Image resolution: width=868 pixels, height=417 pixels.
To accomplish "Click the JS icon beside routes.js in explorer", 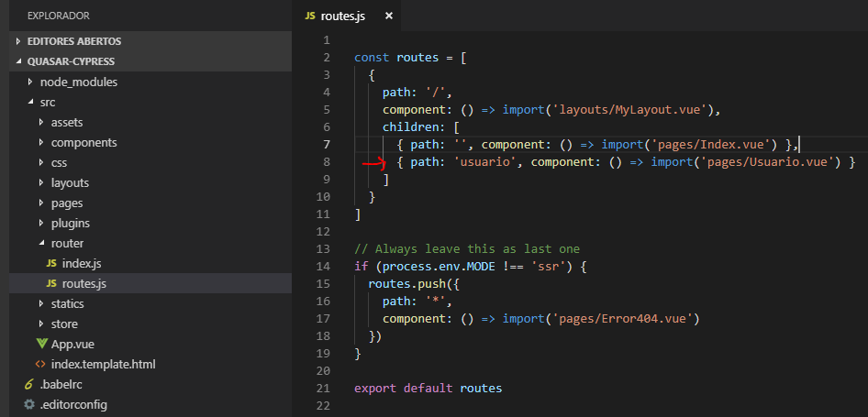I will click(52, 284).
